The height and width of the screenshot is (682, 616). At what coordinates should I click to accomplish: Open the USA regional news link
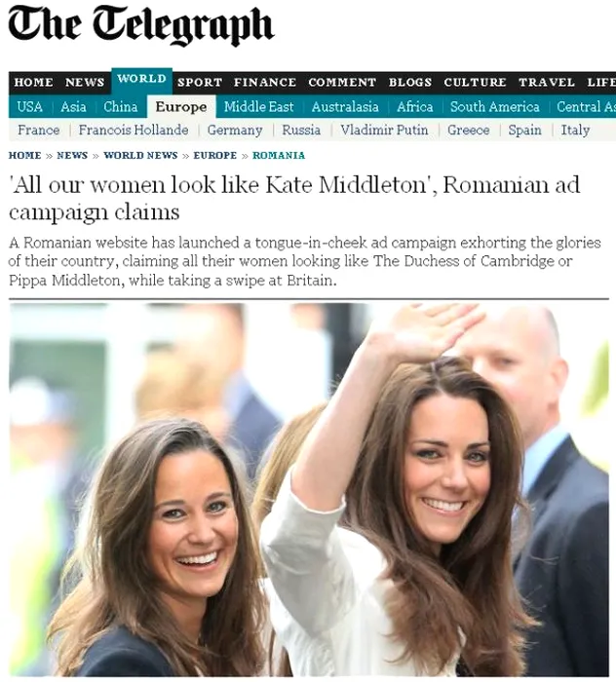coord(29,106)
